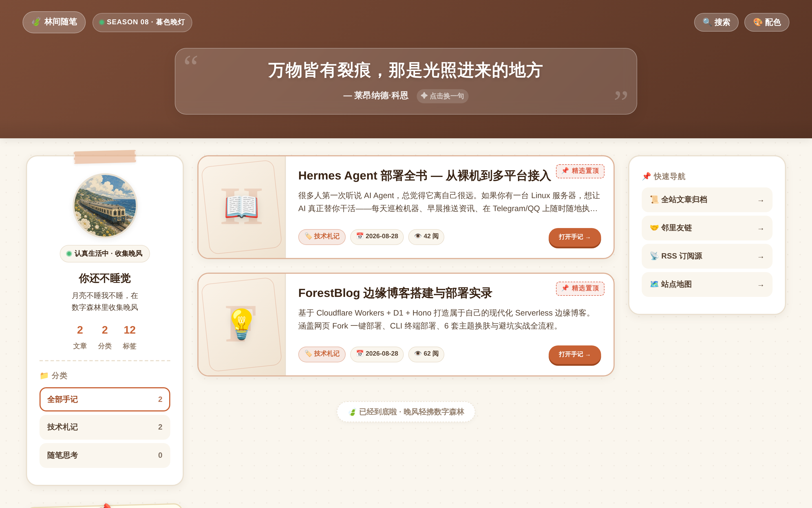The height and width of the screenshot is (508, 812).
Task: Click the arrow on the 邻里友链 row
Action: point(761,229)
